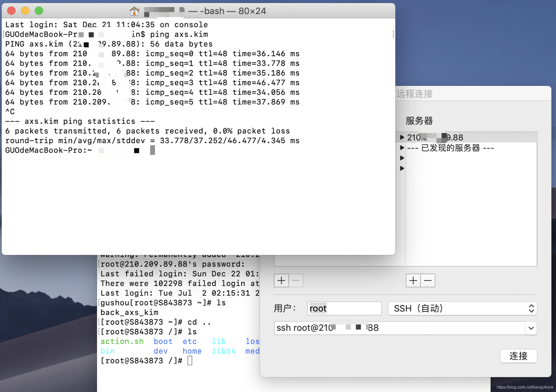
Task: Click the home folder icon in title bar
Action: click(134, 11)
